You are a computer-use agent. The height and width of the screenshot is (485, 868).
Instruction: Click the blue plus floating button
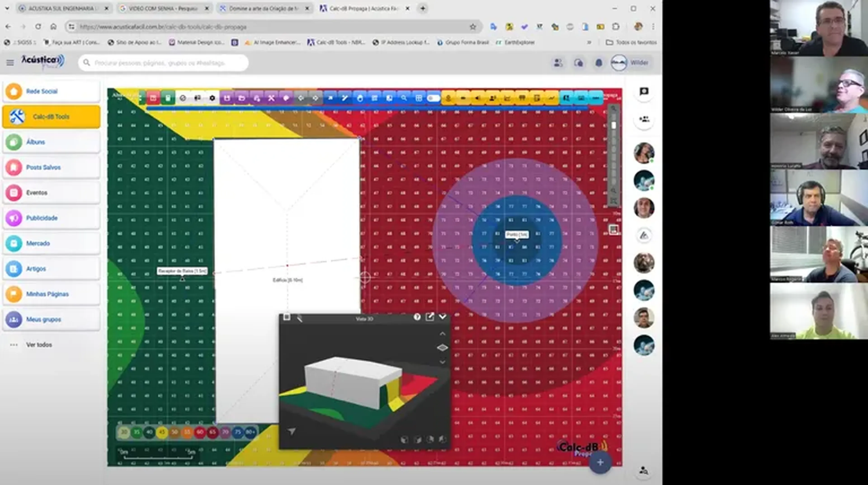(600, 462)
